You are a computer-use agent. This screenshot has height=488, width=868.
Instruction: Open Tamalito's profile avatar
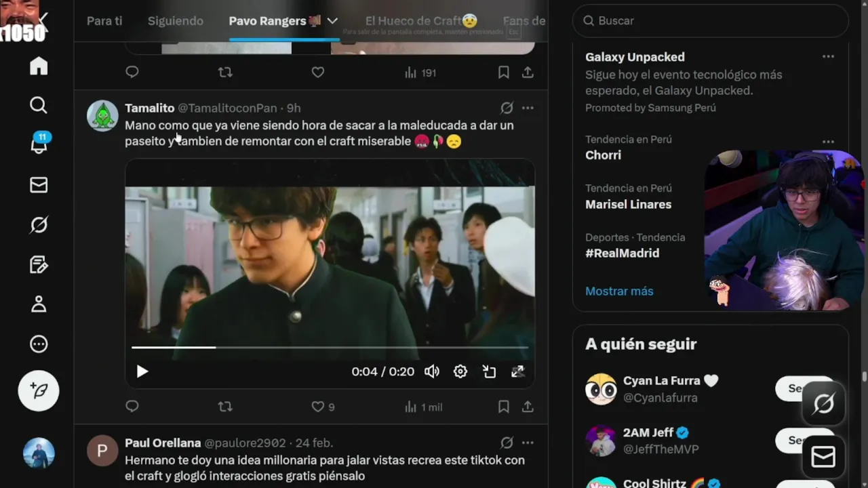click(102, 116)
